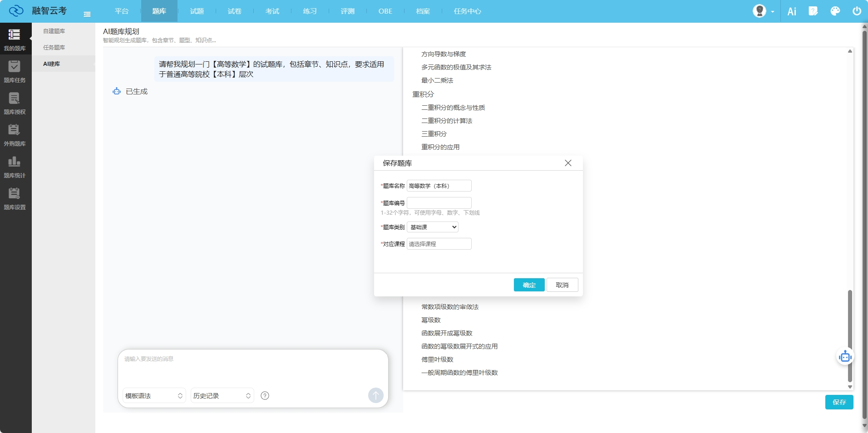Focus the 题库编号 input field
Viewport: 868px width, 433px height.
click(x=439, y=203)
